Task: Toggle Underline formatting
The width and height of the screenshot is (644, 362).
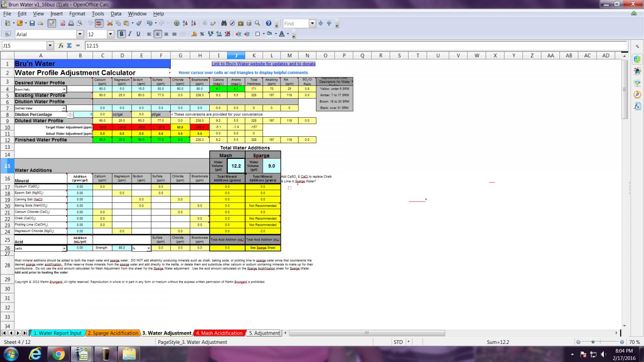Action: [x=138, y=34]
